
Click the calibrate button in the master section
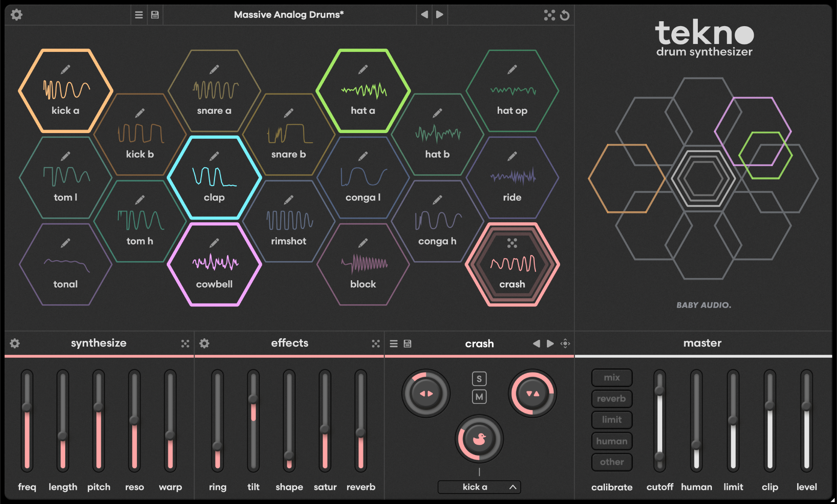pyautogui.click(x=612, y=487)
